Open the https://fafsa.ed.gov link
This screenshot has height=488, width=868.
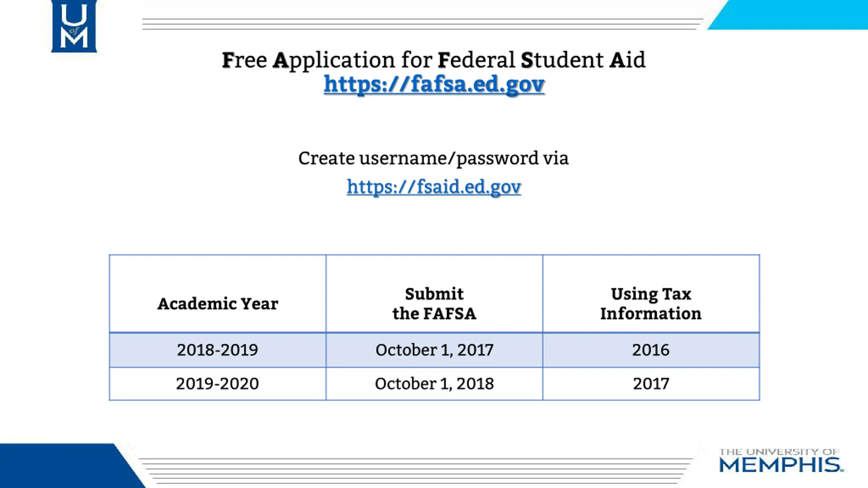(434, 84)
